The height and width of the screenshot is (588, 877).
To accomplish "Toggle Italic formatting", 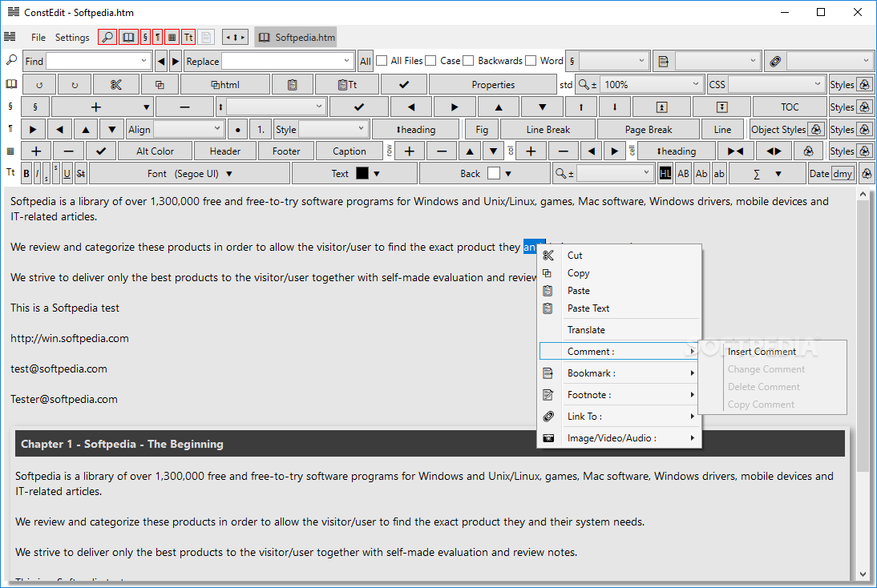I will point(37,174).
